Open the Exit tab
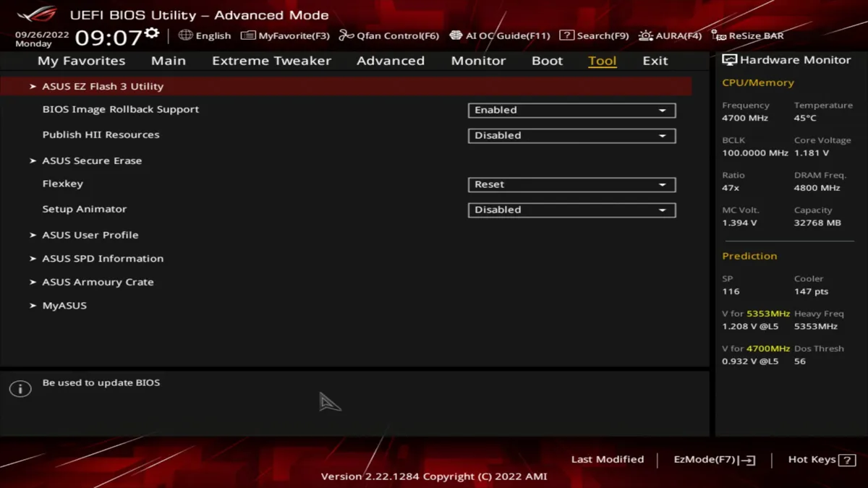The height and width of the screenshot is (488, 868). (655, 61)
